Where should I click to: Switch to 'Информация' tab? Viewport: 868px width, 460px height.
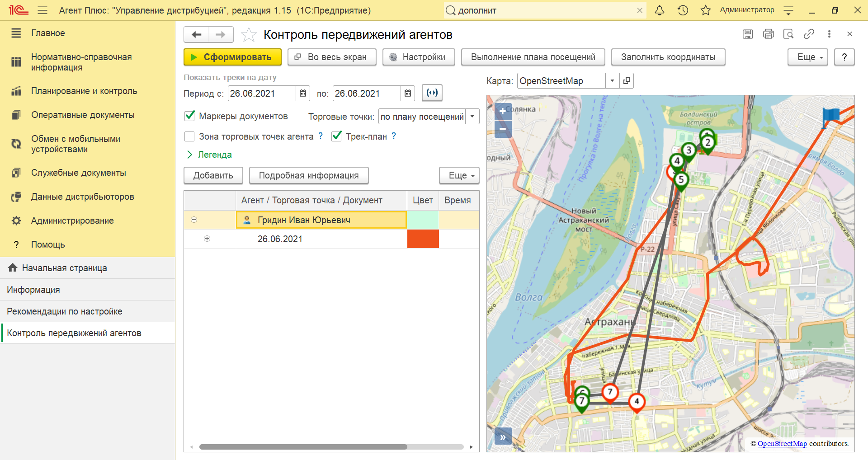click(87, 290)
